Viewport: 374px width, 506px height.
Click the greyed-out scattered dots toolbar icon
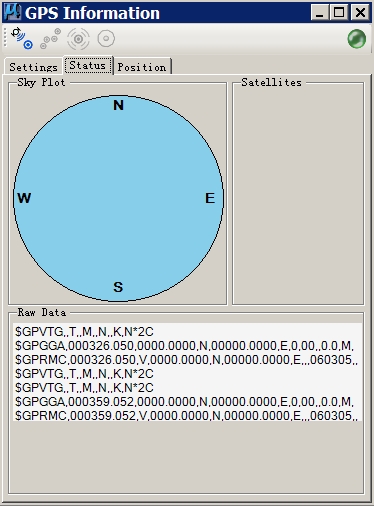pos(51,39)
